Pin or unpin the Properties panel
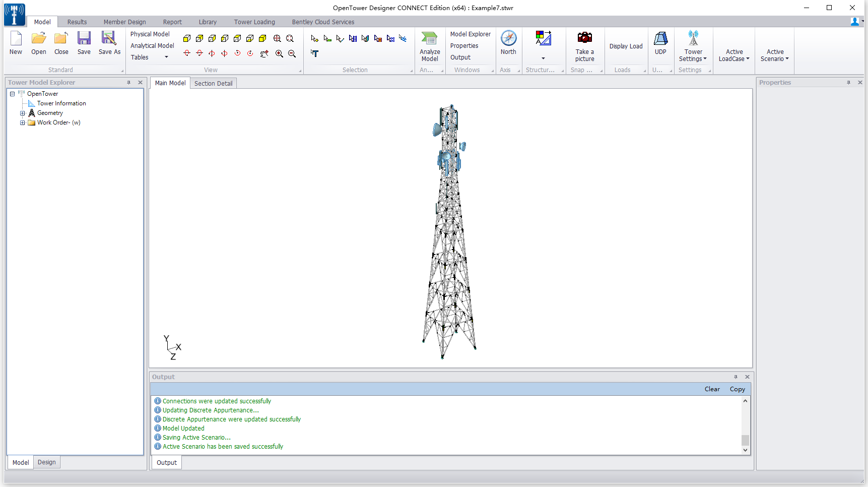868x487 pixels. coord(848,82)
